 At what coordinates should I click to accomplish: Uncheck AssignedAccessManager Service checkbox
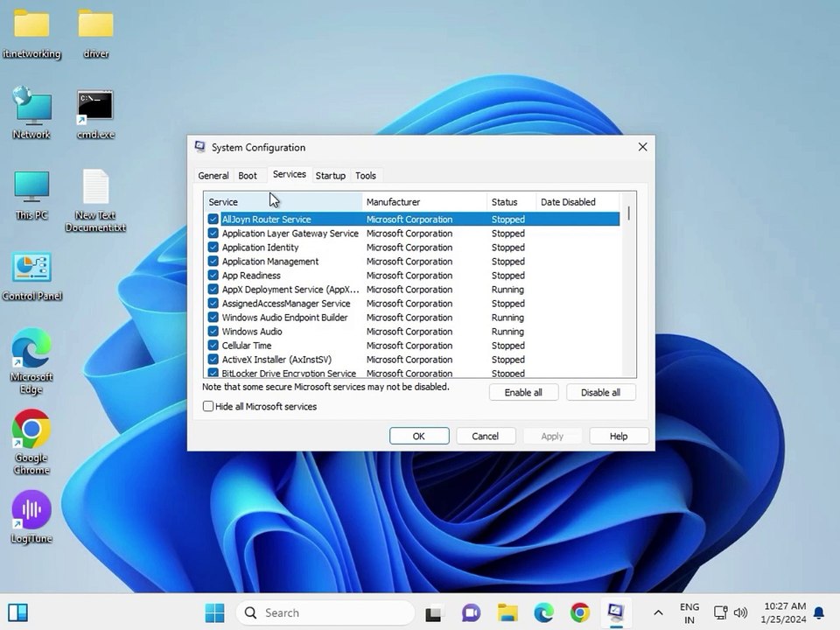point(213,304)
